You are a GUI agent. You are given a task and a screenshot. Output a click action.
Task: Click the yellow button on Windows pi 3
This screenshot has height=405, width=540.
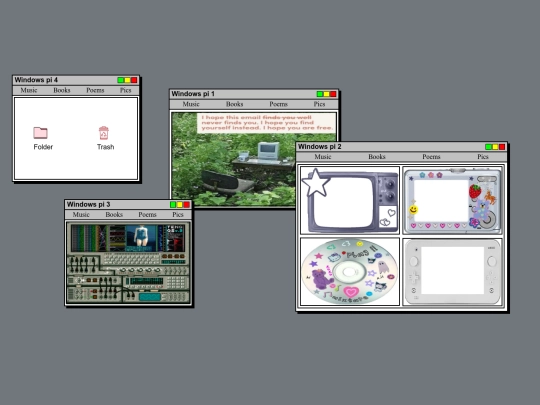click(x=180, y=205)
